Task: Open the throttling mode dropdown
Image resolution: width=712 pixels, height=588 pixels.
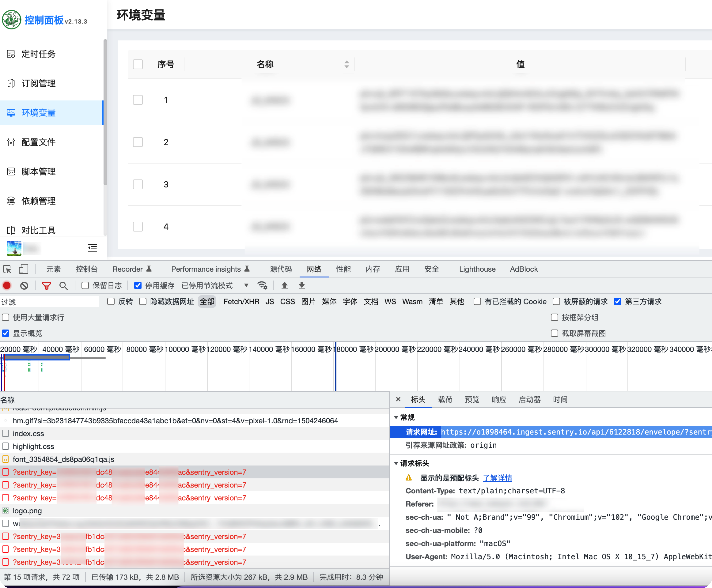Action: 246,285
